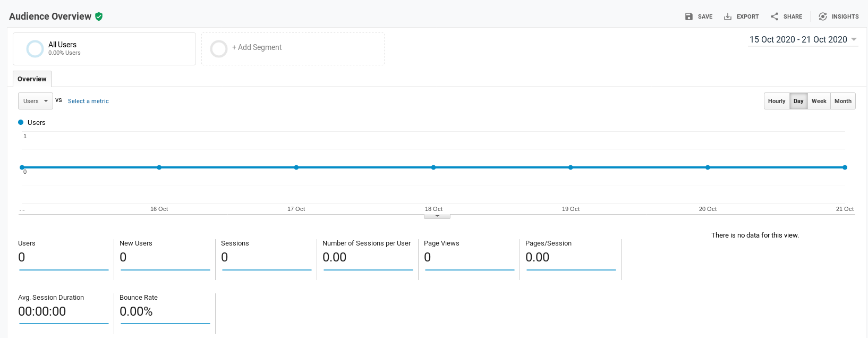Click the blue Users legend dot

pyautogui.click(x=21, y=122)
